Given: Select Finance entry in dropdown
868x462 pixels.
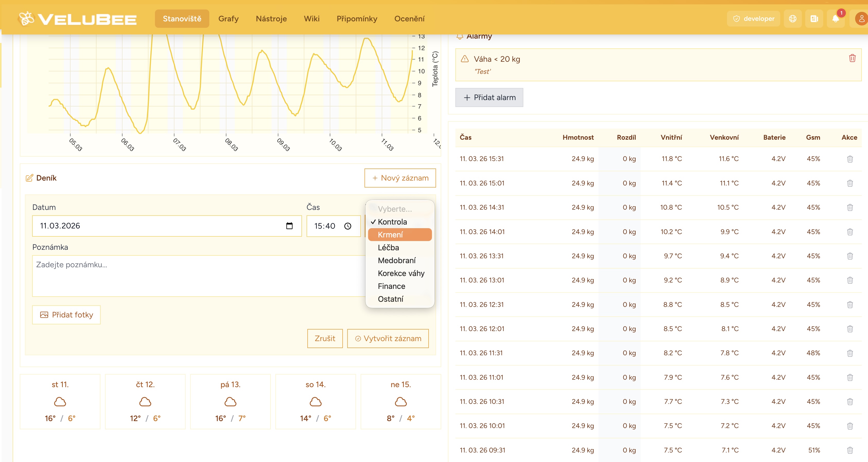Looking at the screenshot, I should point(391,286).
